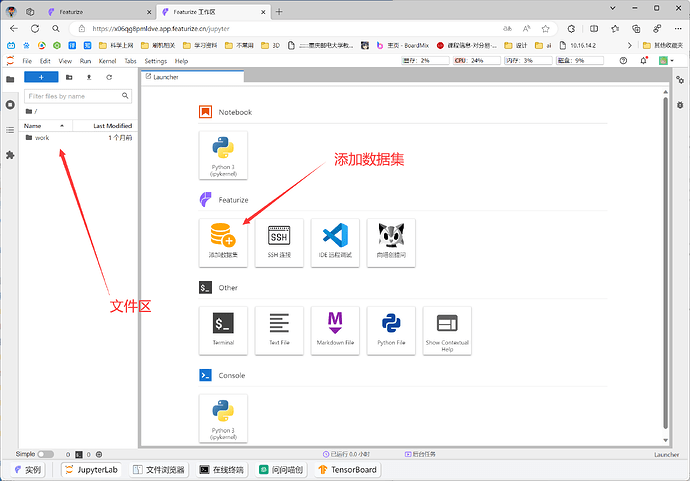Open the cat assistant launcher card

pos(391,243)
